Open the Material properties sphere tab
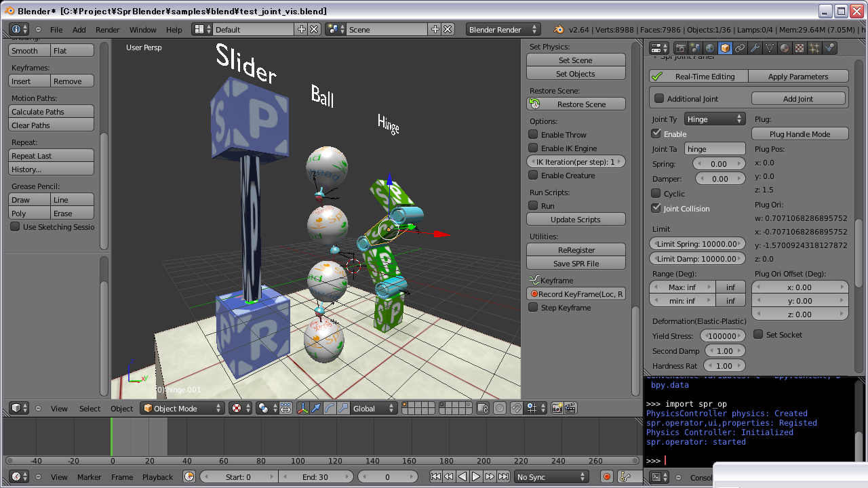 click(785, 48)
